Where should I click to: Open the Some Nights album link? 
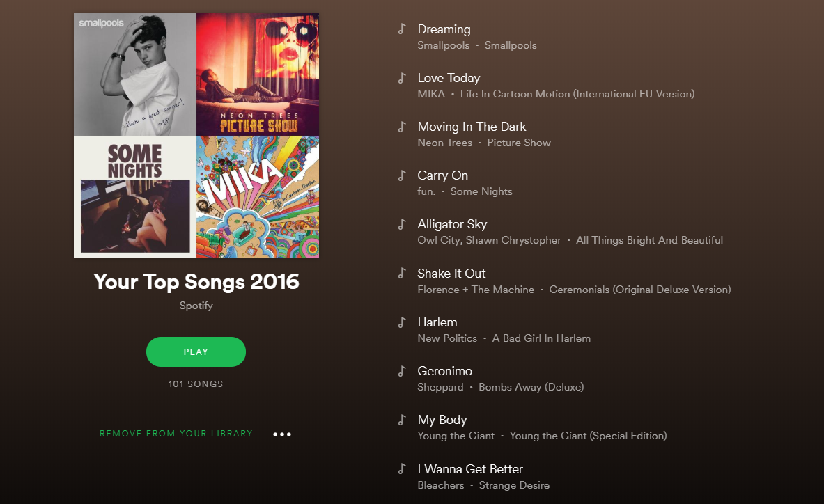click(481, 191)
